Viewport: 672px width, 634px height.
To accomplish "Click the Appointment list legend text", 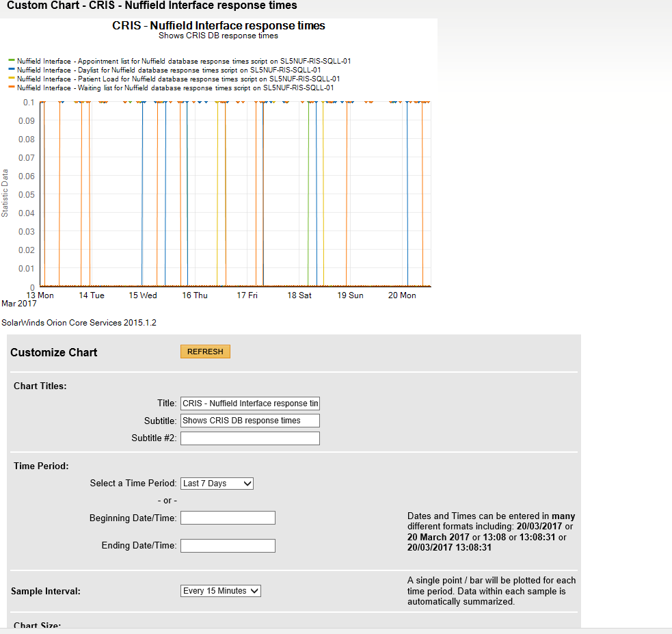I will tap(184, 62).
